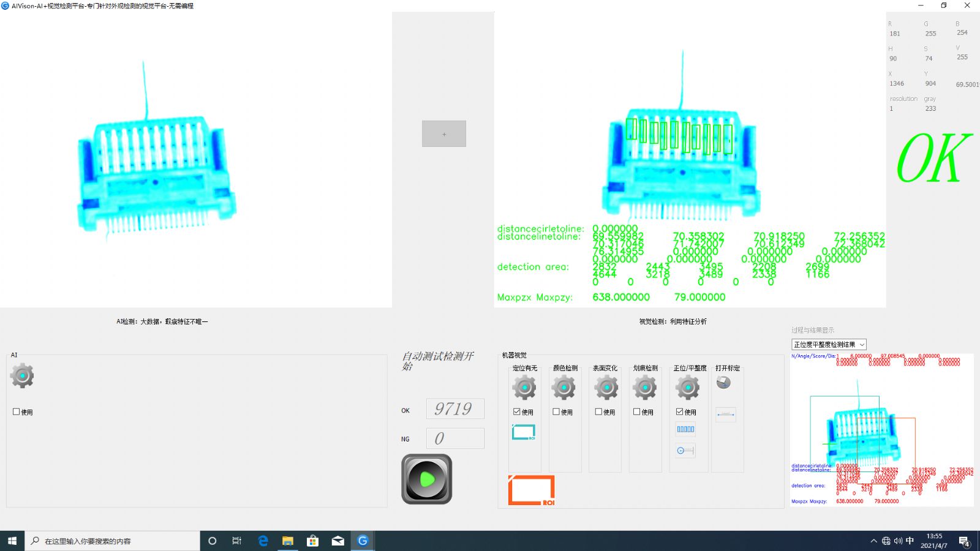Open the 划痕检测 gear settings

[x=645, y=388]
